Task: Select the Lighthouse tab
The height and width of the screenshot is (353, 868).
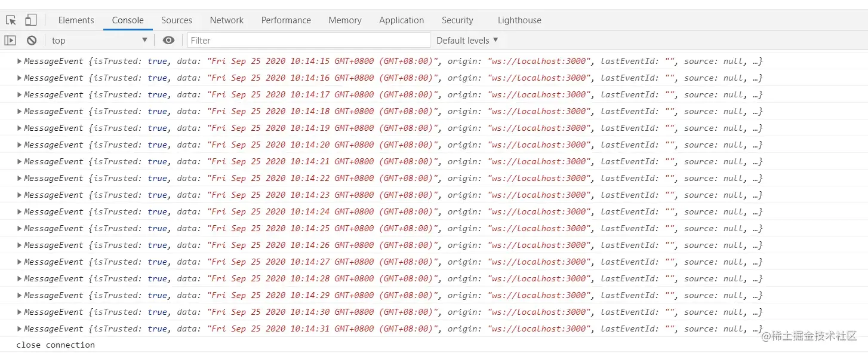Action: 519,20
